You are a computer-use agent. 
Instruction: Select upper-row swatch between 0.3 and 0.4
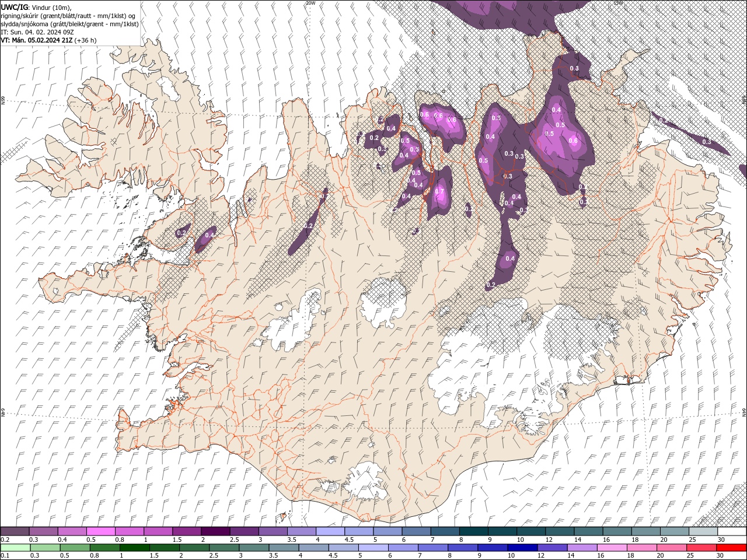coord(43,531)
